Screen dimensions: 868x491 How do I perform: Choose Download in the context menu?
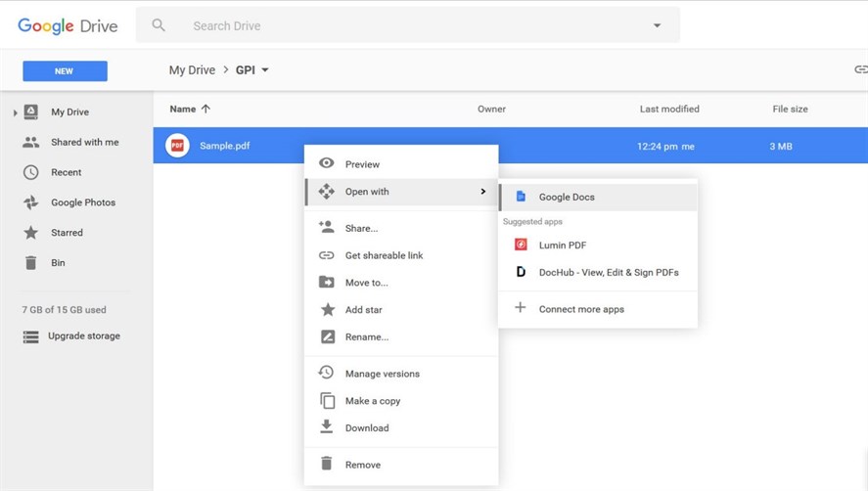[x=367, y=428]
